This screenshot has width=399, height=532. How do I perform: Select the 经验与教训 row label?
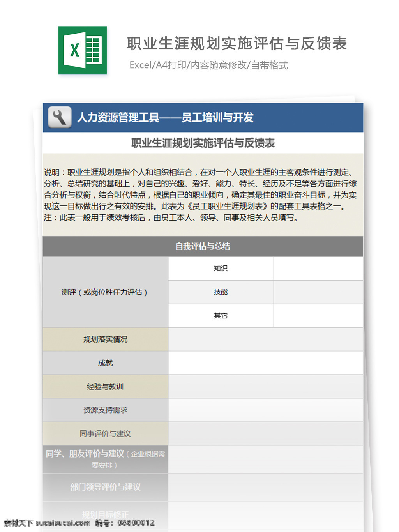[106, 387]
